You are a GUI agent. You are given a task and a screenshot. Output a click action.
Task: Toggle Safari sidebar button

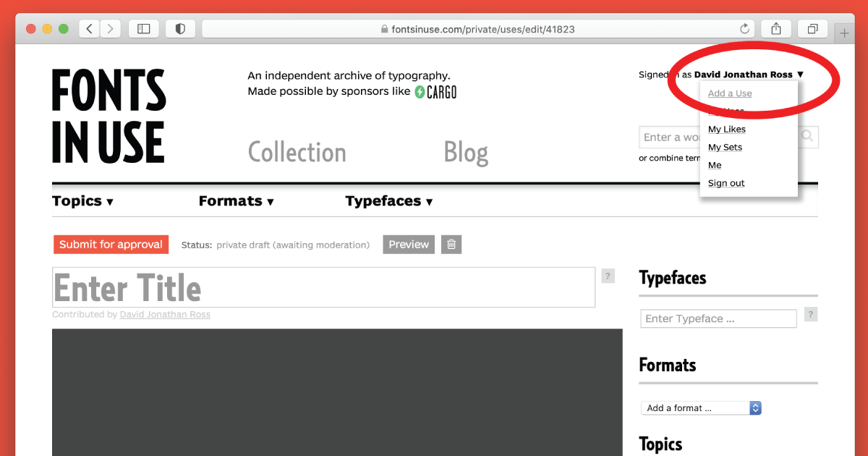(x=144, y=29)
